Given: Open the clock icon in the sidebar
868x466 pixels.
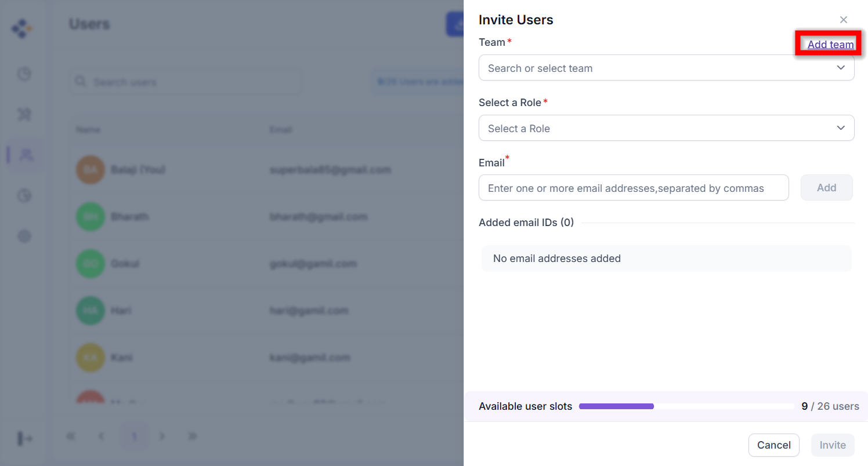Looking at the screenshot, I should (24, 74).
